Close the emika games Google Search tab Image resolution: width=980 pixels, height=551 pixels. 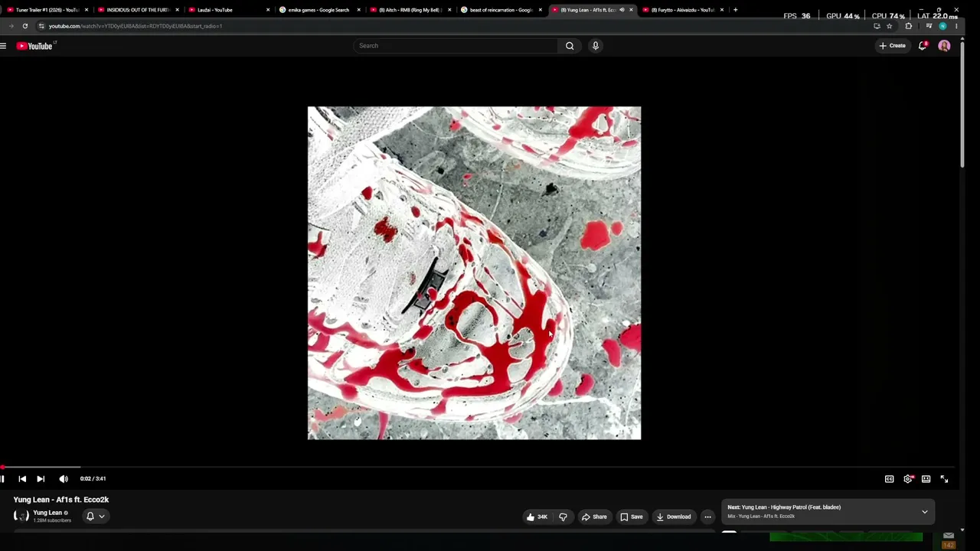click(358, 10)
